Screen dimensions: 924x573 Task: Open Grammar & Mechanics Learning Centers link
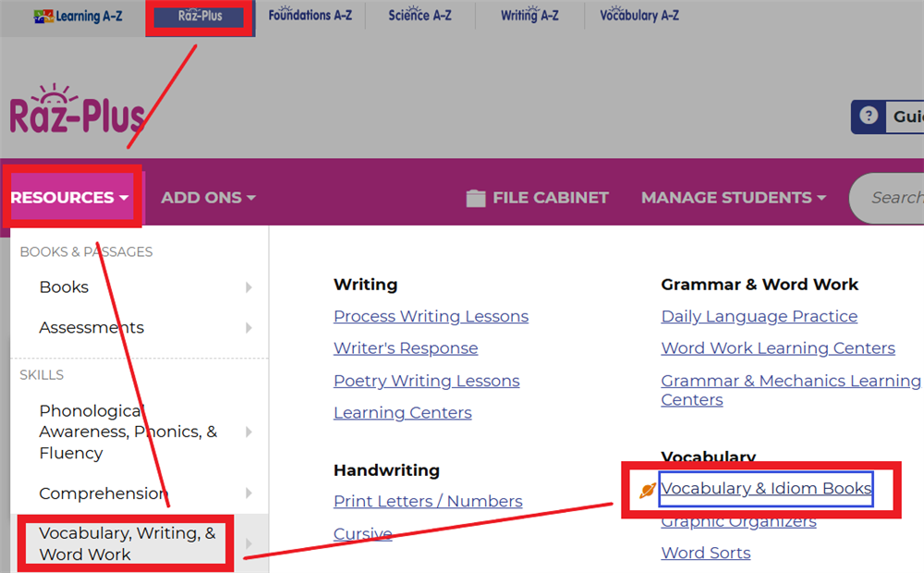[x=791, y=390]
